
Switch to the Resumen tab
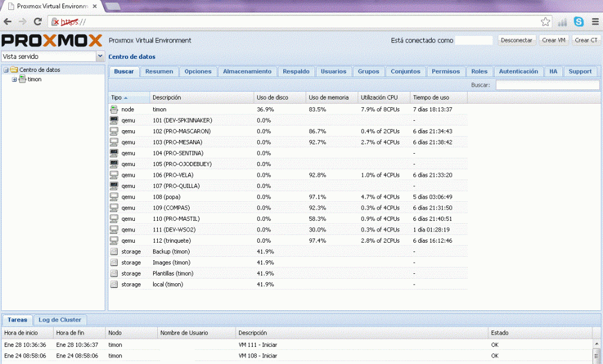point(159,72)
